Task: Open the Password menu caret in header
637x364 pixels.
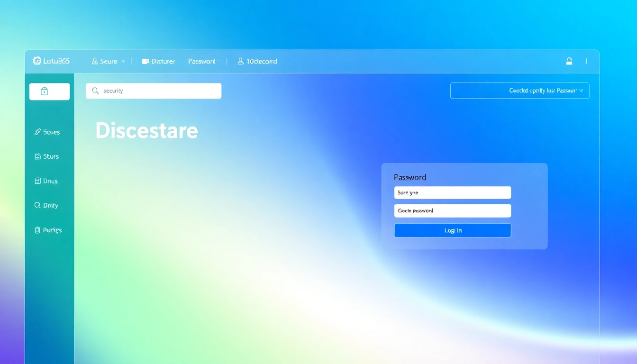Action: click(217, 61)
